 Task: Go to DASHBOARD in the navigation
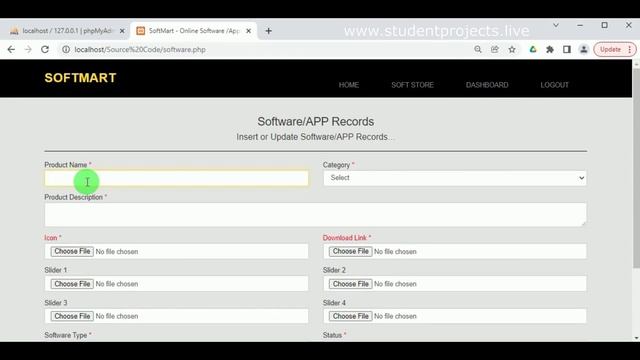[487, 85]
